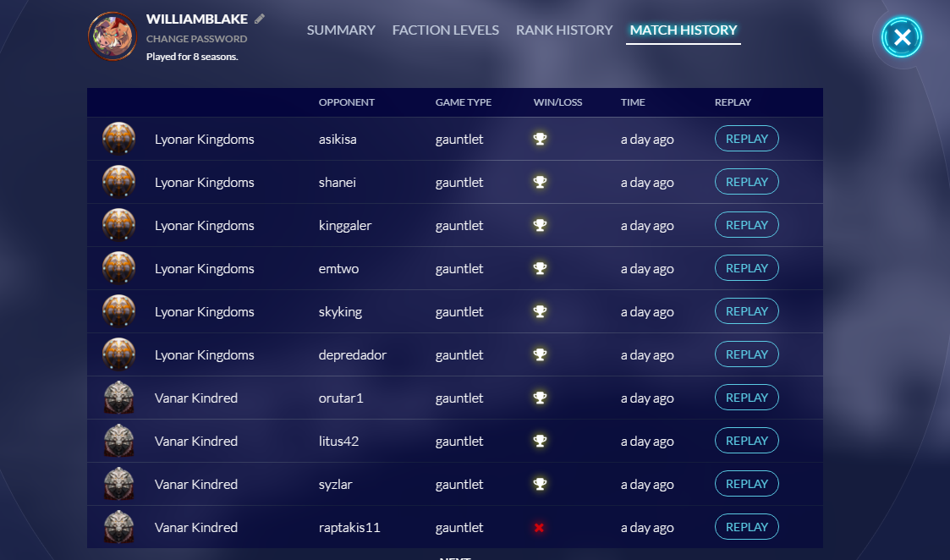The height and width of the screenshot is (560, 950).
Task: Click the win trophy in kinggaler row
Action: [540, 225]
